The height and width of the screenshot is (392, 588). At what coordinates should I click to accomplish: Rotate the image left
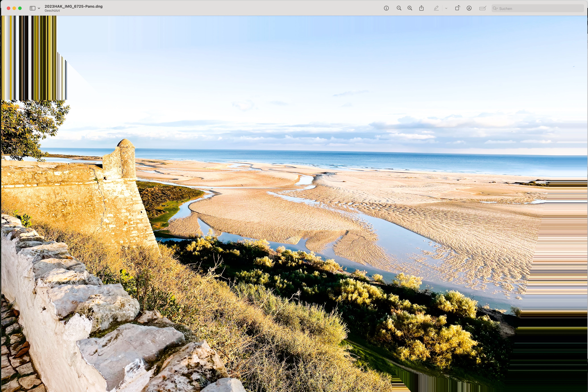pyautogui.click(x=457, y=8)
